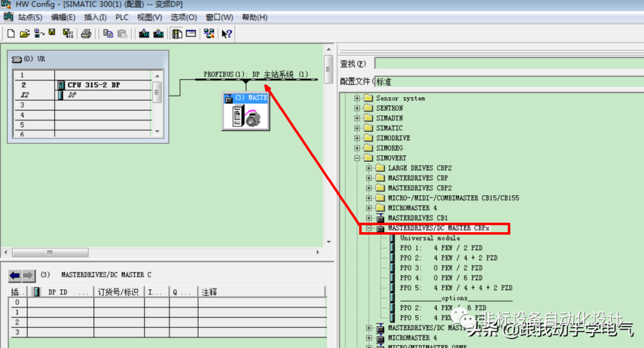The width and height of the screenshot is (644, 348).
Task: Click the Open station toolbar icon
Action: [x=26, y=33]
